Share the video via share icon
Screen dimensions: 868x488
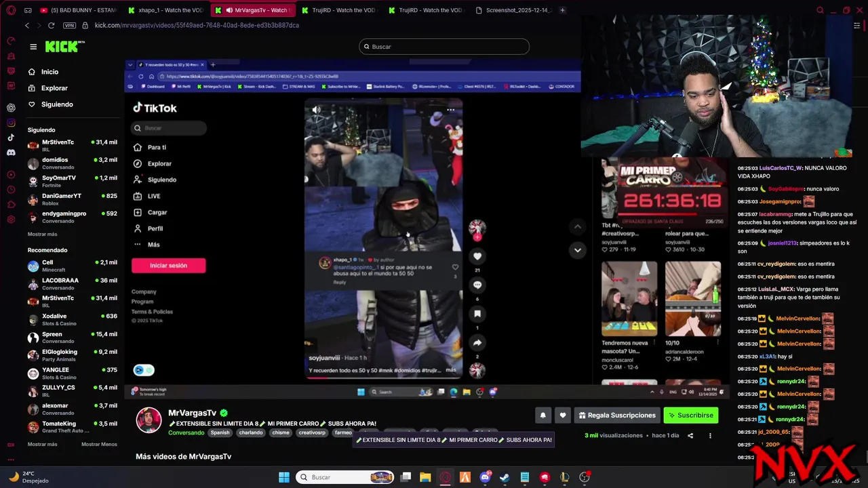[x=690, y=436]
